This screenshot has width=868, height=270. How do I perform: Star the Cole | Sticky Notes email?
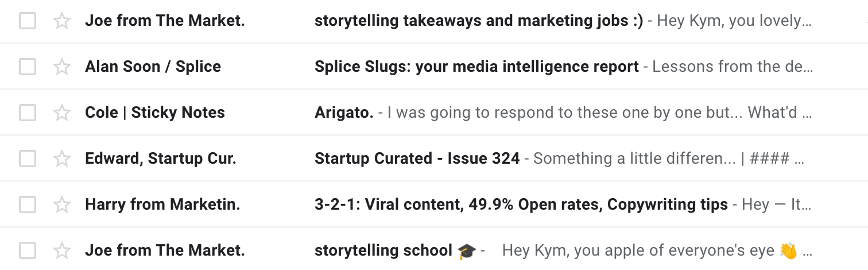(61, 113)
